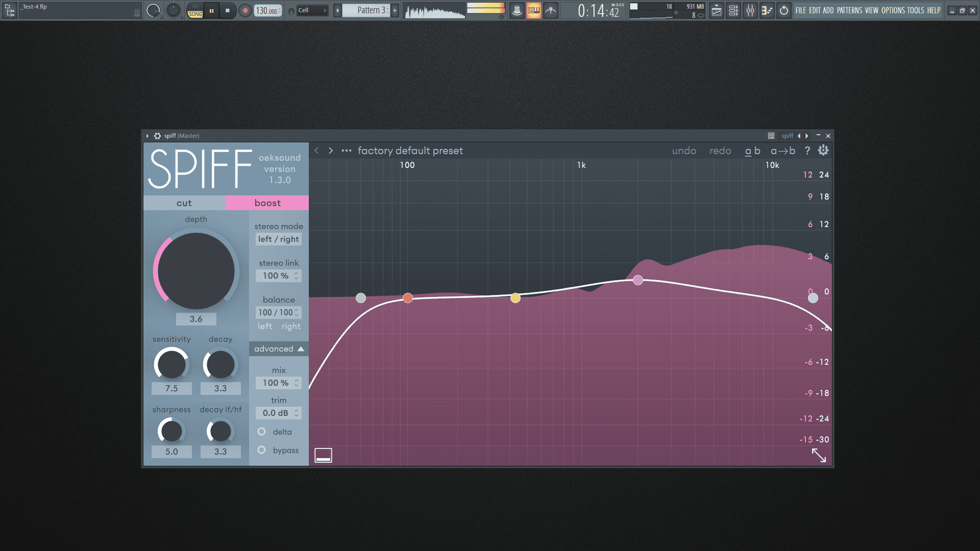Open the piano roll icon
The image size is (980, 551).
pos(767,10)
